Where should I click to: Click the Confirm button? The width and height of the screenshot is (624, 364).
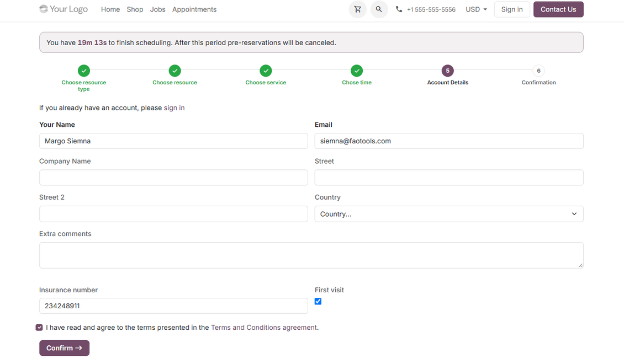click(64, 348)
